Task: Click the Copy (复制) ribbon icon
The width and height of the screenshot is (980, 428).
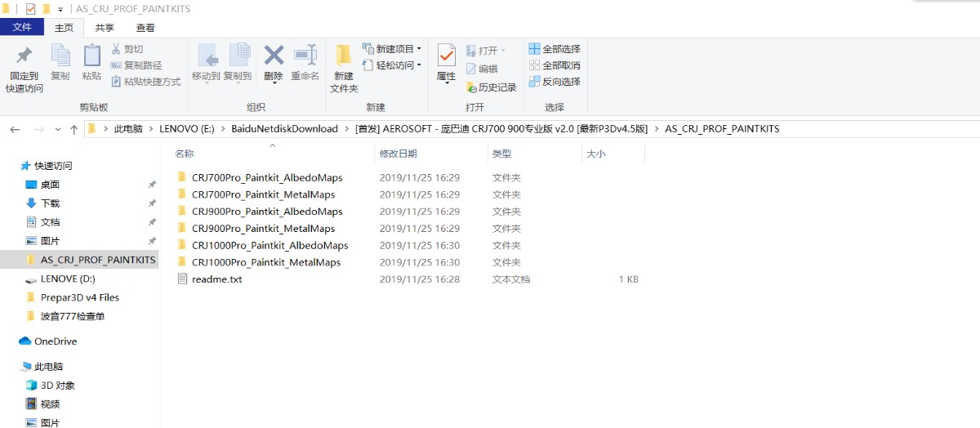Action: [60, 55]
